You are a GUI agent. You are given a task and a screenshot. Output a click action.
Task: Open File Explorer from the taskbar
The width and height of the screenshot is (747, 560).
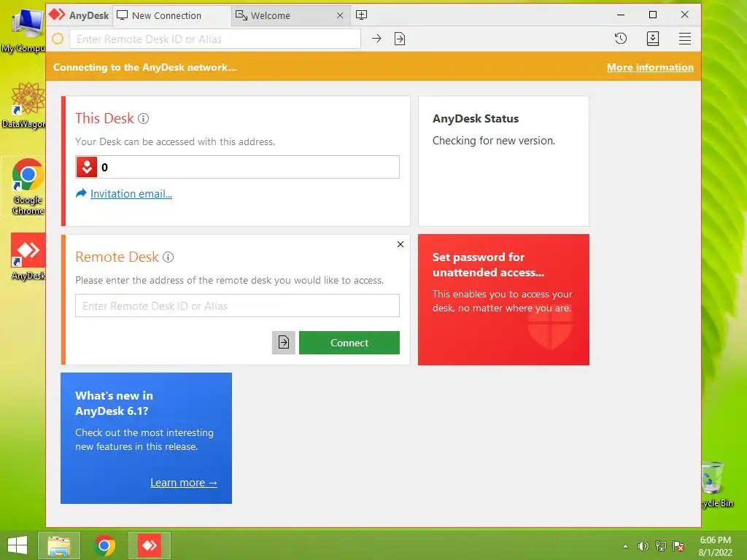click(x=59, y=545)
